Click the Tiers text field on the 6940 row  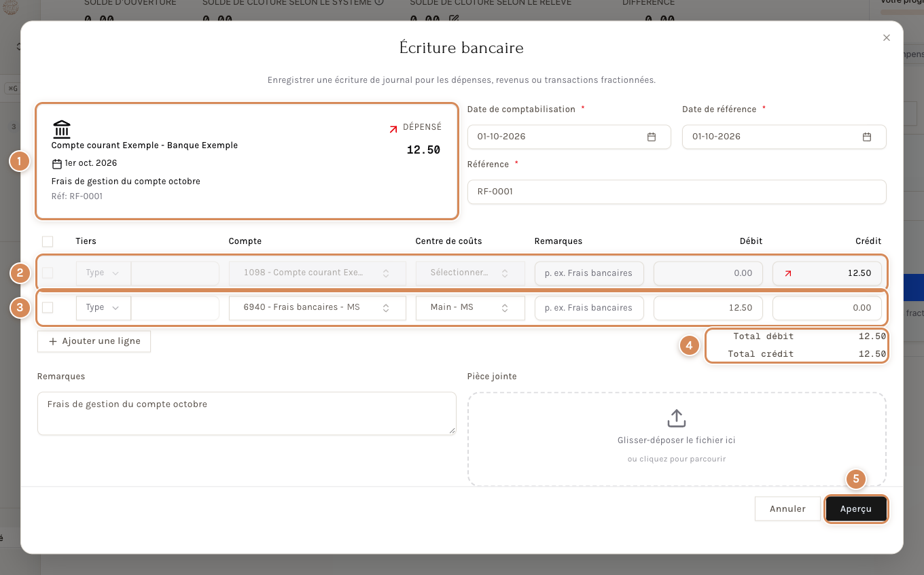tap(175, 308)
